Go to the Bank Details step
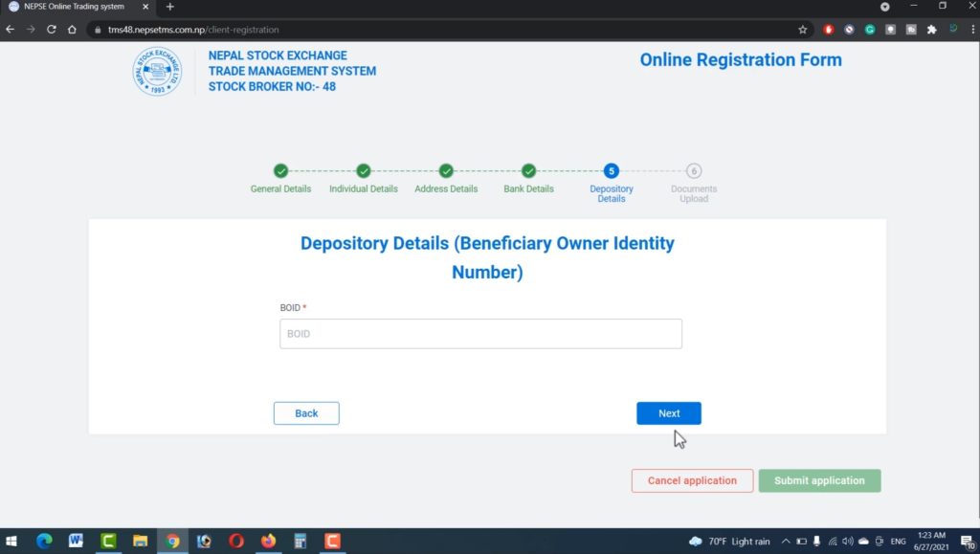The width and height of the screenshot is (980, 554). (528, 179)
